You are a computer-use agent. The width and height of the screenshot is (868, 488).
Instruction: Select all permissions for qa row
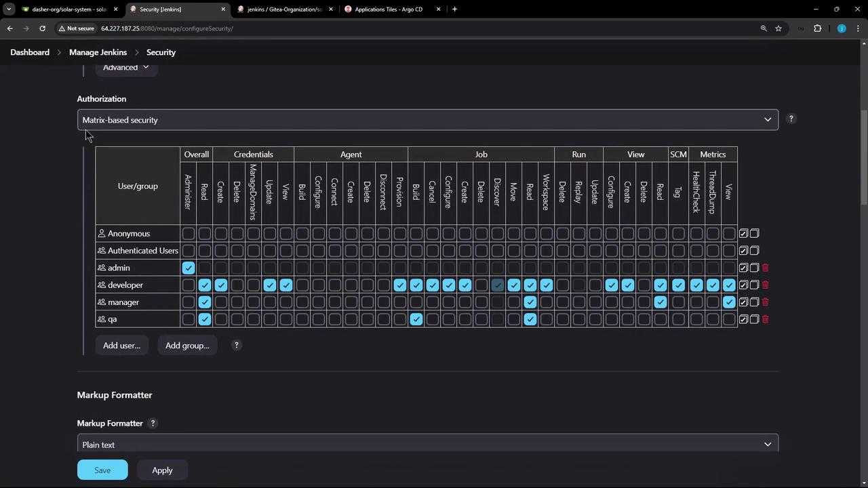pyautogui.click(x=743, y=319)
